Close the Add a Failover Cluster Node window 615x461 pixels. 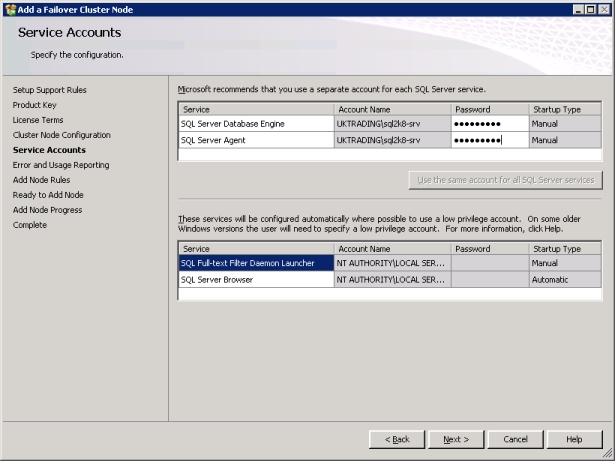604,10
